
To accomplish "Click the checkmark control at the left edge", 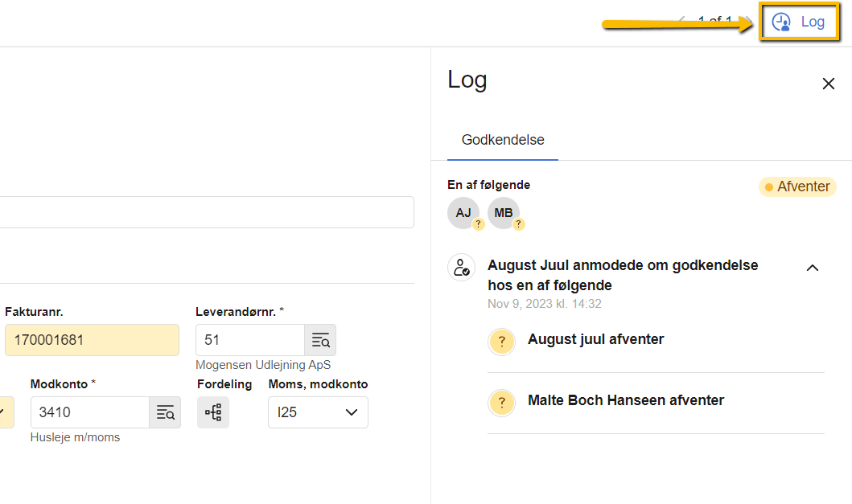I will 3,410.
